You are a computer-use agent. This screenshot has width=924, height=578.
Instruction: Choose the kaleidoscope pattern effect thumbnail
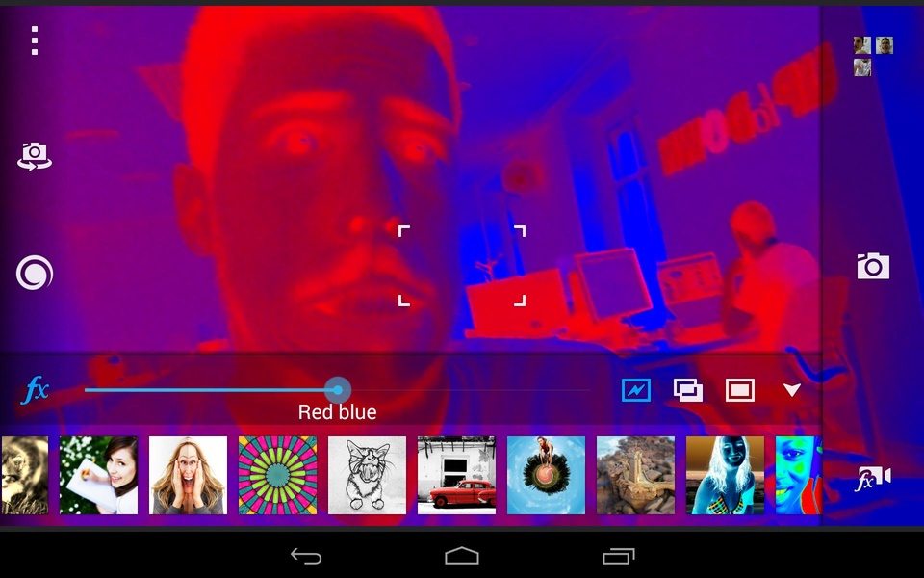[277, 475]
